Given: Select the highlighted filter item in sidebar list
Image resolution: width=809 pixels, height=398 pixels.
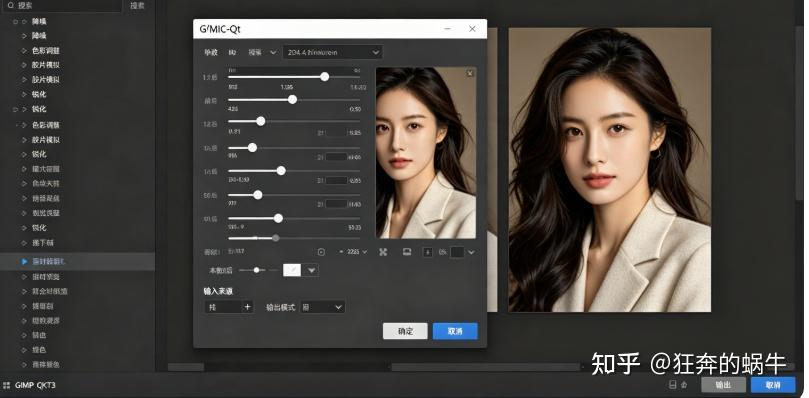Looking at the screenshot, I should point(77,262).
